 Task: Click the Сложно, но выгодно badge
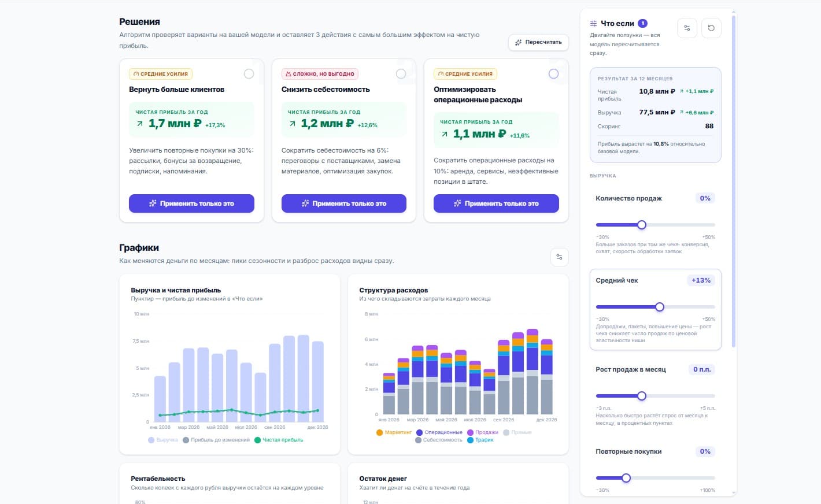click(320, 74)
